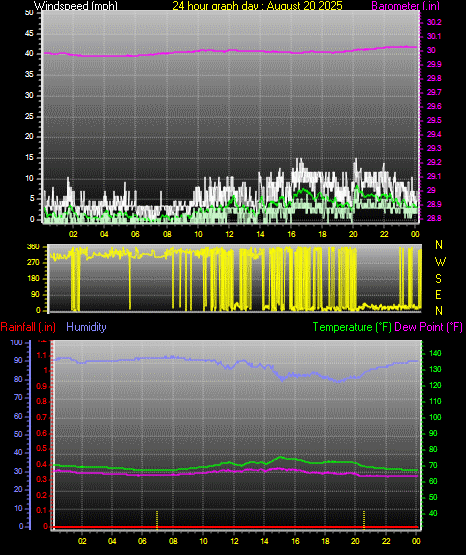The image size is (466, 555).
Task: Click the rainfall axis value 0.4
Action: 42,464
